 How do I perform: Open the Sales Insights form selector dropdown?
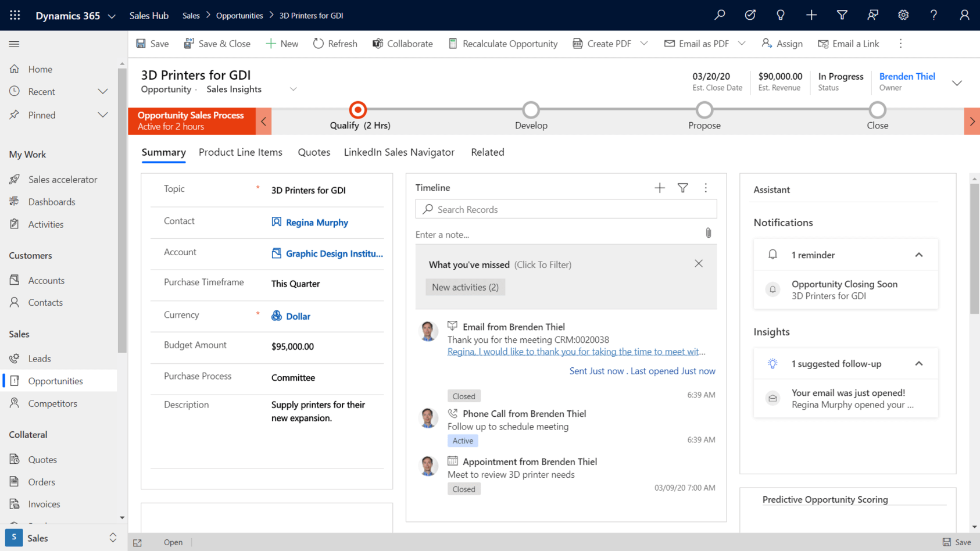(x=293, y=90)
